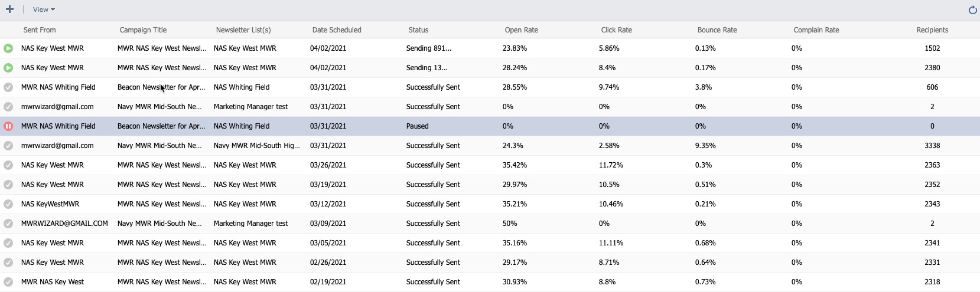Open the View dropdown menu

click(44, 9)
